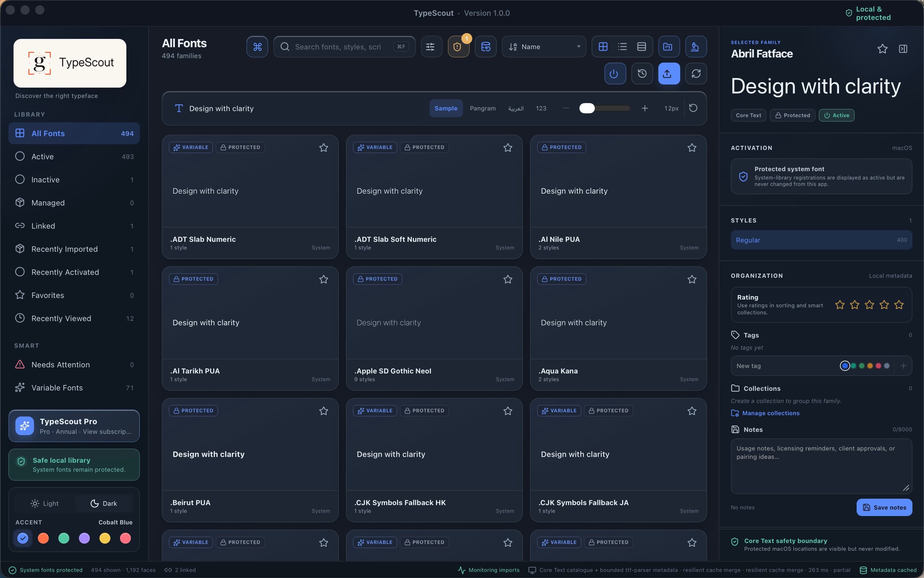Click the New tag input field
The image size is (924, 578).
pyautogui.click(x=785, y=366)
